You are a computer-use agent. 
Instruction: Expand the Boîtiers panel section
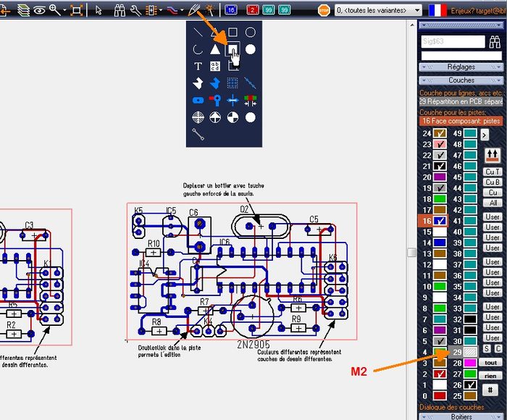tap(461, 416)
